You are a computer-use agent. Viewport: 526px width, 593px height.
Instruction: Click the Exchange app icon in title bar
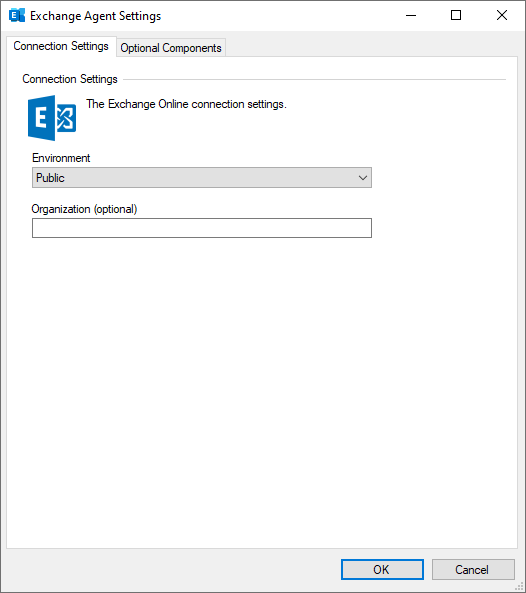click(x=17, y=16)
